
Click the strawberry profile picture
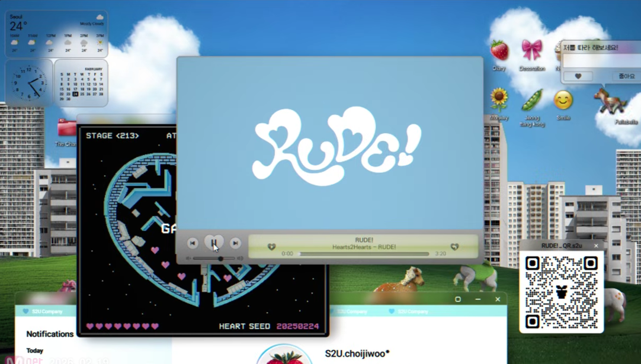click(285, 355)
